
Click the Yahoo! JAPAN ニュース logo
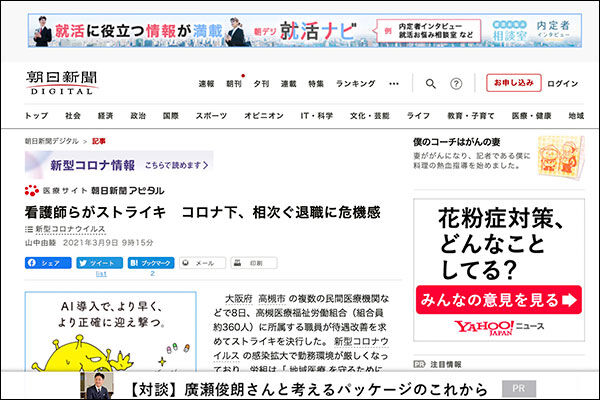coord(499,328)
